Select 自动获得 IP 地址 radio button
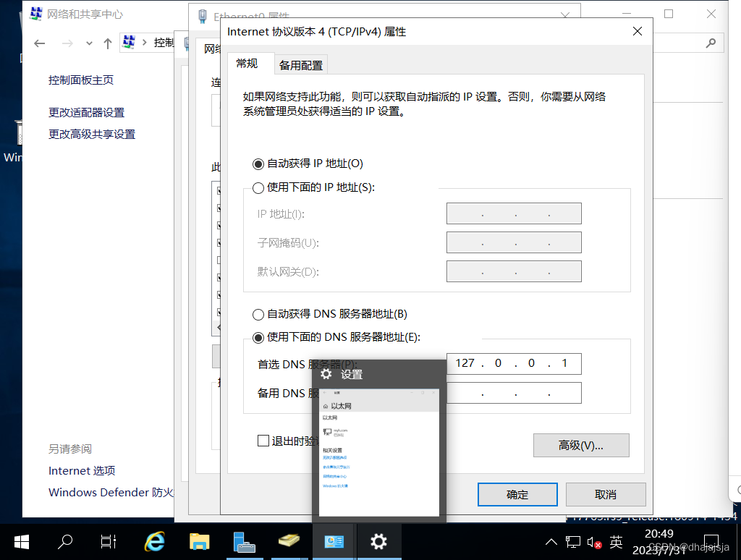The height and width of the screenshot is (560, 741). coord(258,164)
